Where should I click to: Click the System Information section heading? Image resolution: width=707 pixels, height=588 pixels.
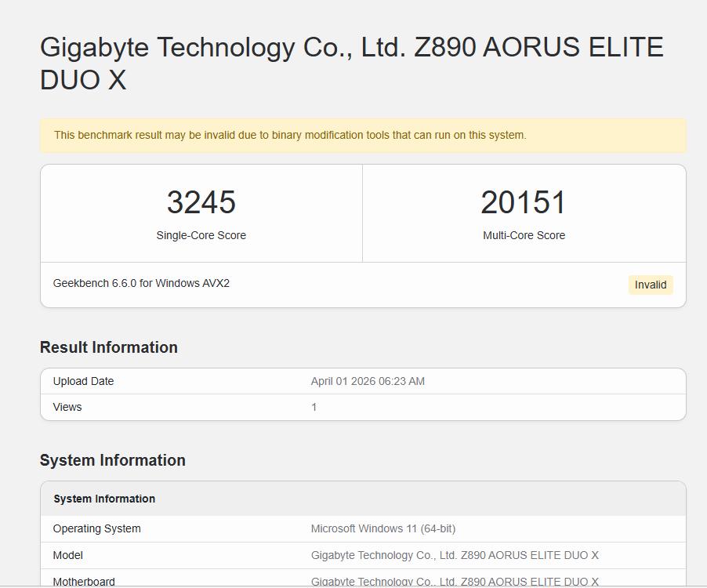pos(113,460)
